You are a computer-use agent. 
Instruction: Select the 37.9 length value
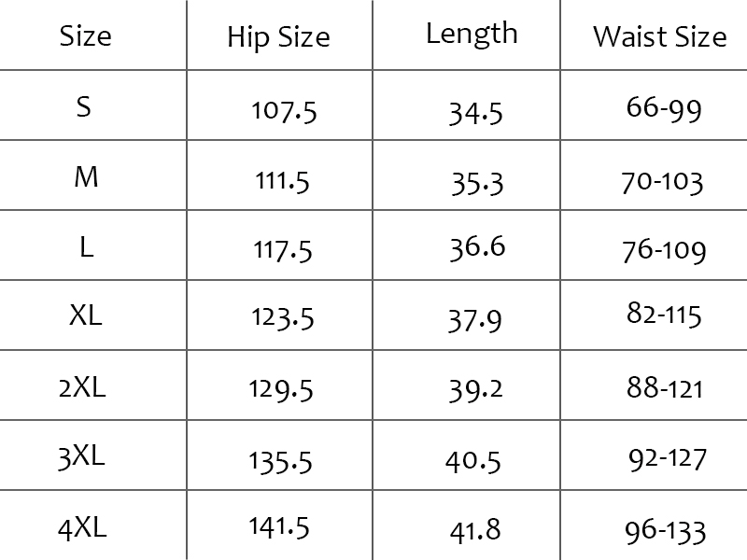pyautogui.click(x=475, y=320)
